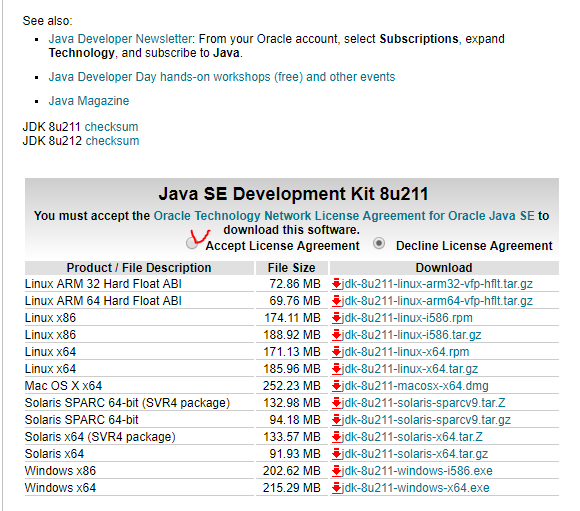
Task: Download jdk-8u211-solaris-sparcv9.tar.Z file link
Action: tap(424, 403)
